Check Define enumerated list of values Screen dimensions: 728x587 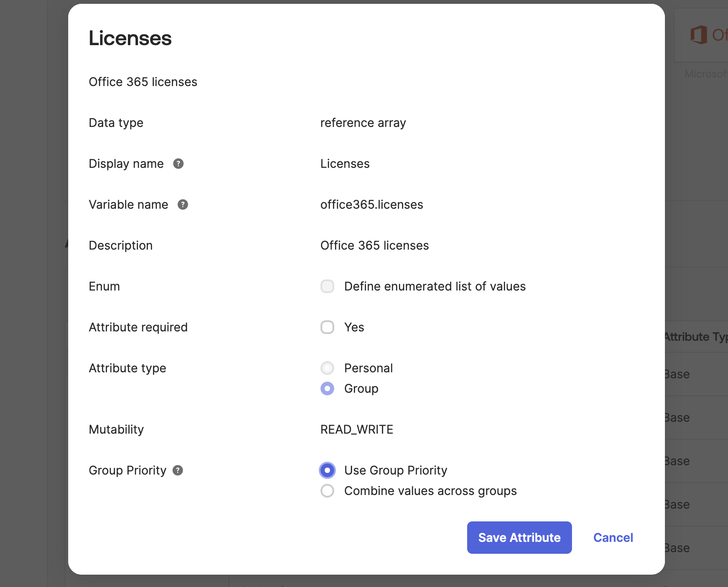327,286
